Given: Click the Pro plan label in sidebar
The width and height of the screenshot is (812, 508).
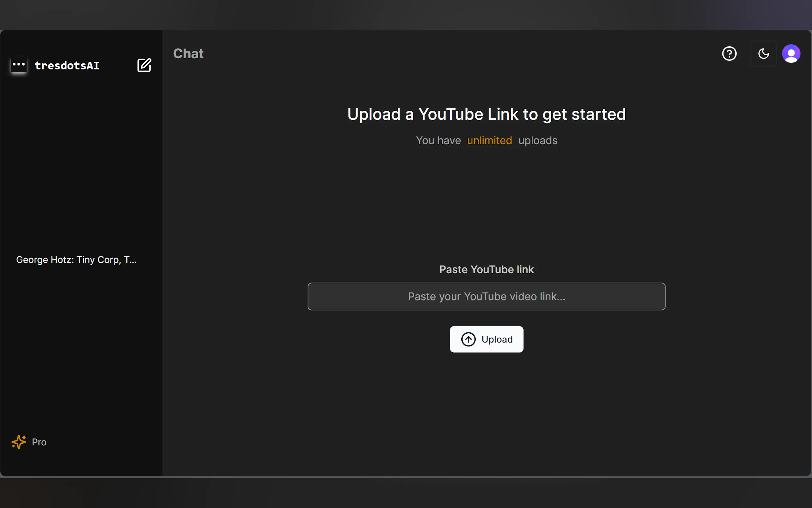Looking at the screenshot, I should 39,442.
